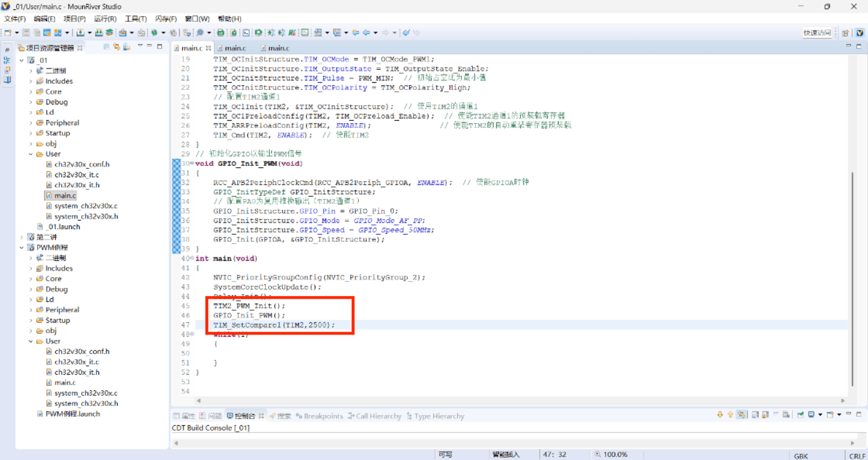Click Collapse All in project explorer header
The height and width of the screenshot is (460, 868).
(106, 47)
